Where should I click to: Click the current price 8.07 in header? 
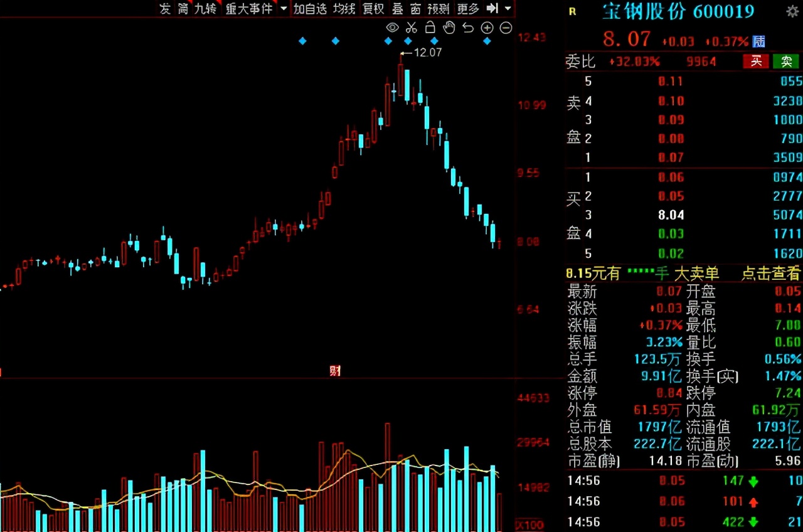pos(627,39)
